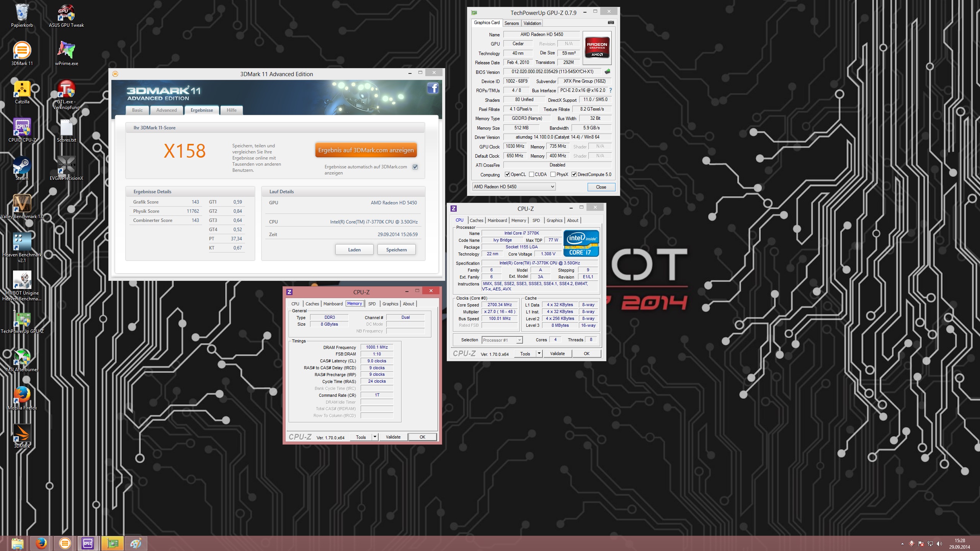
Task: Open Mainboard tab in CPU-Z CPU window
Action: pyautogui.click(x=497, y=220)
